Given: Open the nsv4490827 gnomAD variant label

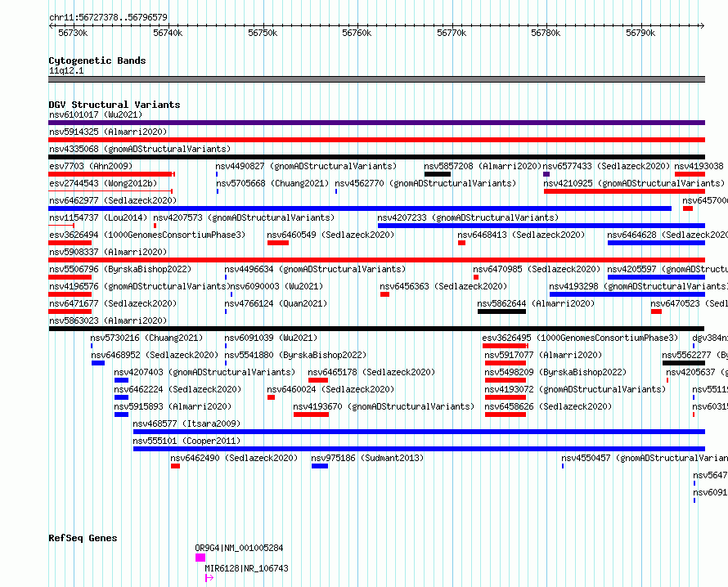Looking at the screenshot, I should [x=306, y=166].
